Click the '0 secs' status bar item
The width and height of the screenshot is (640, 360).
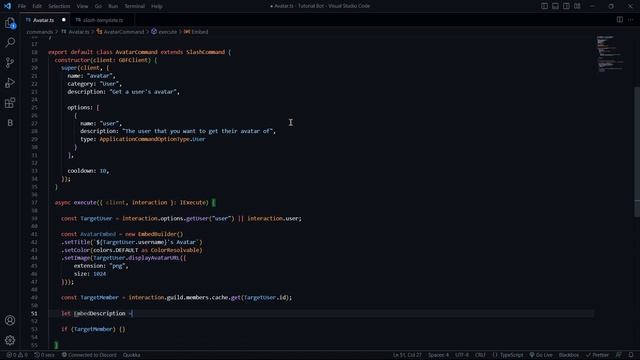44,355
